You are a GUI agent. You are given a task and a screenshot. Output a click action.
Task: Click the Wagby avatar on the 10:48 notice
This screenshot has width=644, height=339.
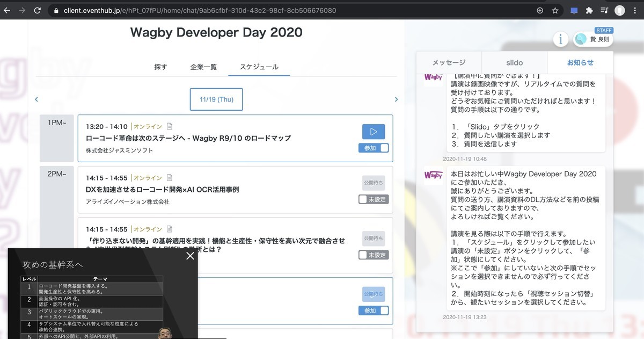tap(434, 77)
